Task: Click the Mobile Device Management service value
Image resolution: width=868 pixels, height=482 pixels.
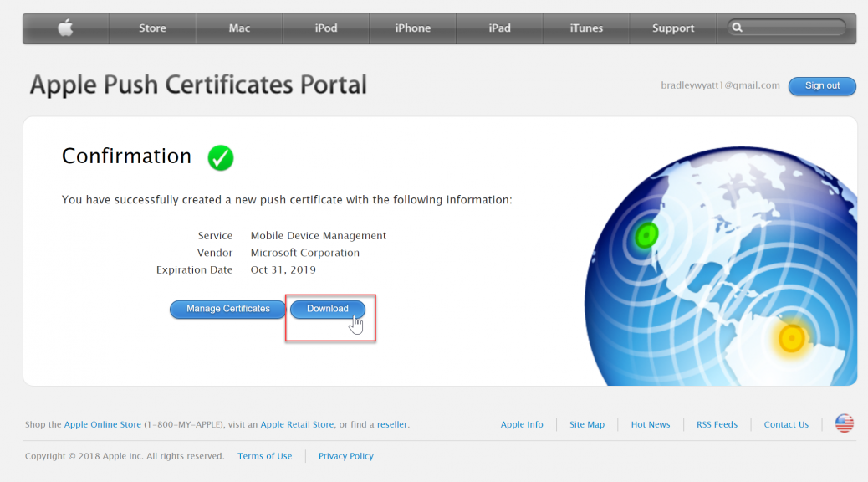Action: tap(319, 235)
